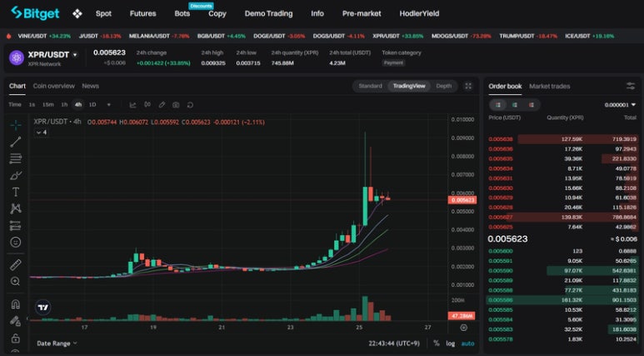Expand chart to fullscreen
Screen dimensions: 644x356
(468, 86)
